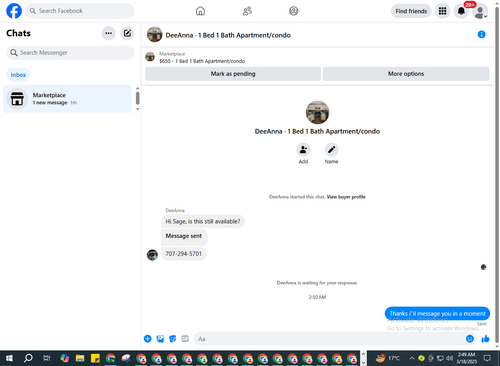Click More options button
This screenshot has height=366, width=500.
[x=406, y=74]
